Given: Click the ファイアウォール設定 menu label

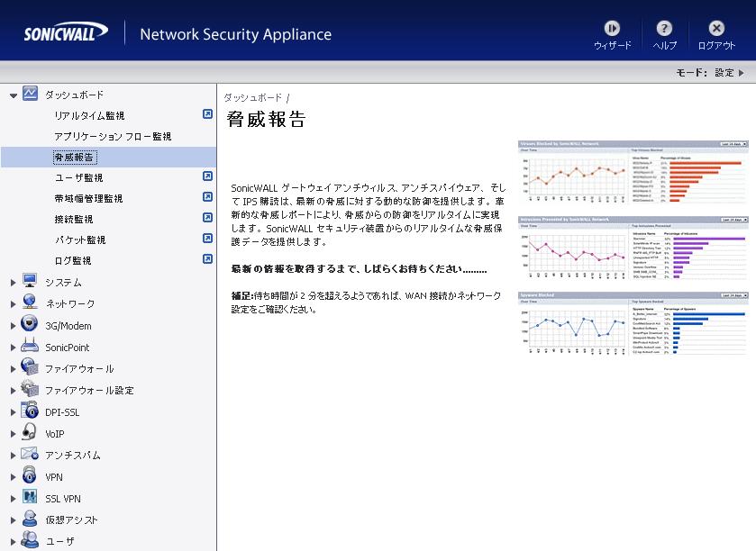Looking at the screenshot, I should tap(89, 390).
